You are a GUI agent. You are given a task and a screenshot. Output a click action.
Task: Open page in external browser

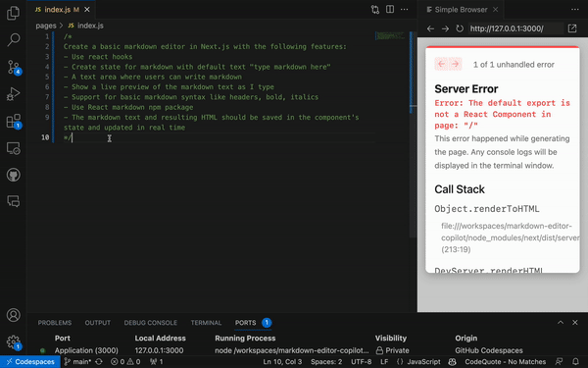click(x=572, y=28)
